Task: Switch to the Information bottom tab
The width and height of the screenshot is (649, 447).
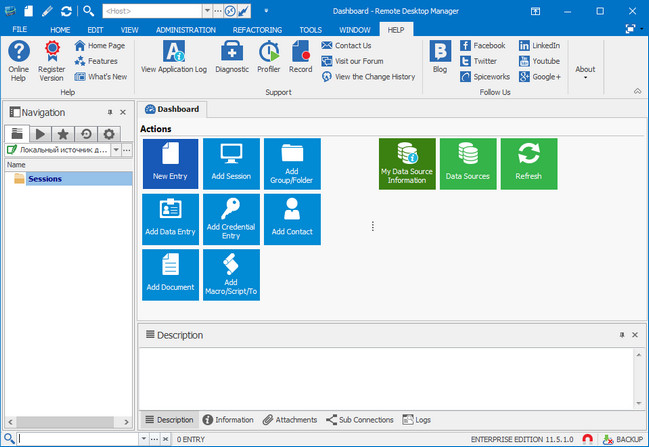Action: pos(228,420)
